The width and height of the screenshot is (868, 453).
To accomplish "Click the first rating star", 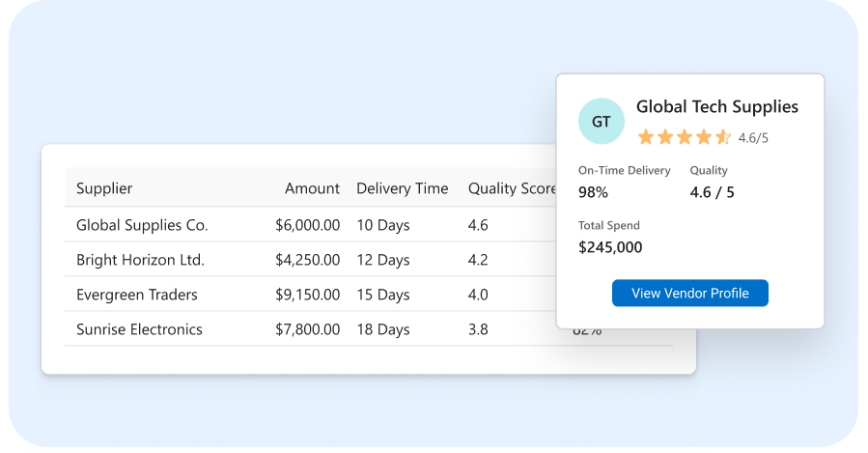I will tap(646, 137).
